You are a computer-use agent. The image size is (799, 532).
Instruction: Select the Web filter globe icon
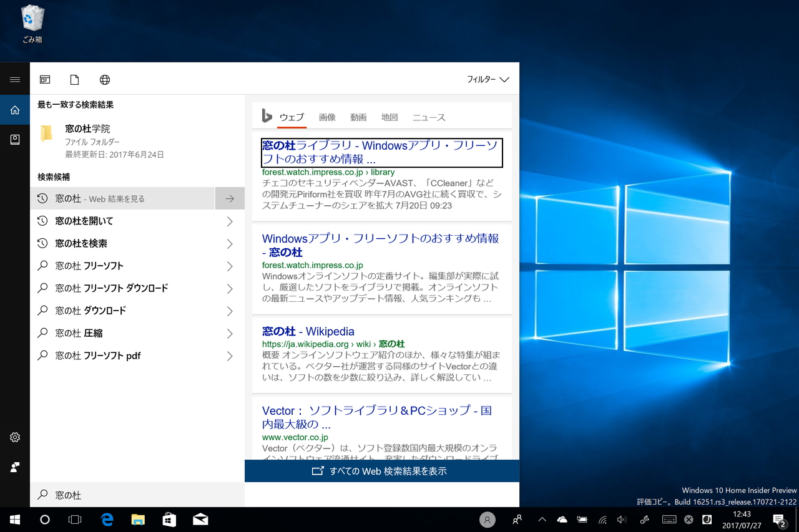coord(104,79)
